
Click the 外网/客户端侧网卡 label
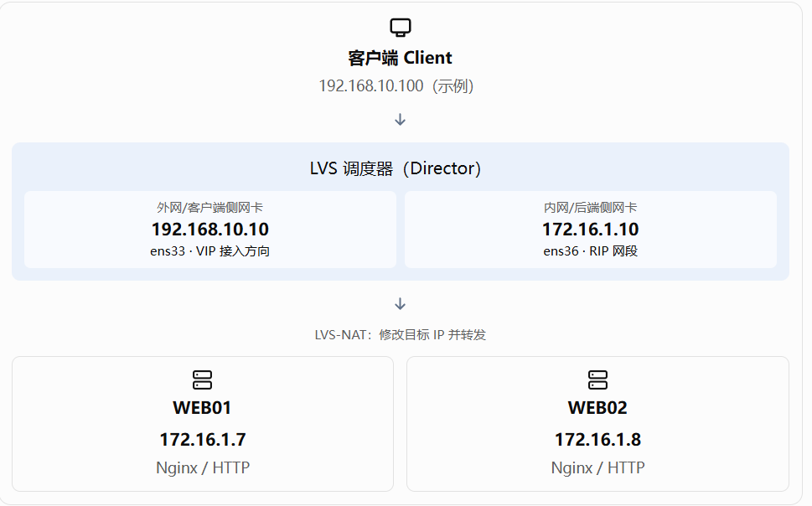click(x=209, y=207)
